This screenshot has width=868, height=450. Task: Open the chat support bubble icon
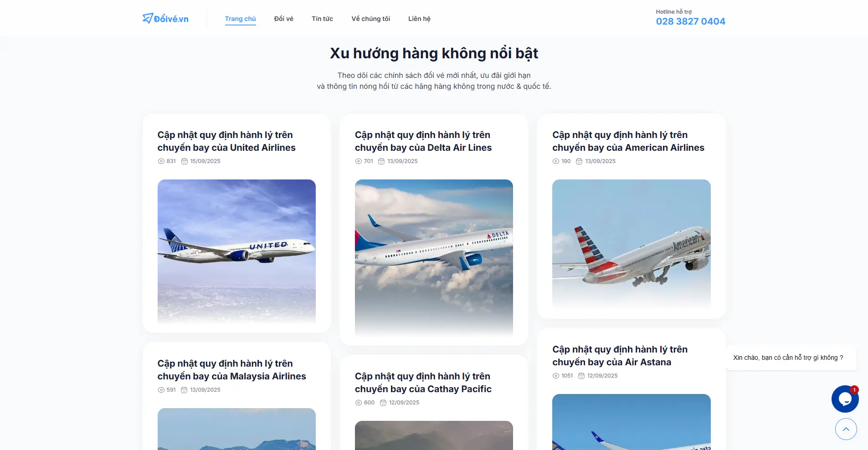click(845, 399)
